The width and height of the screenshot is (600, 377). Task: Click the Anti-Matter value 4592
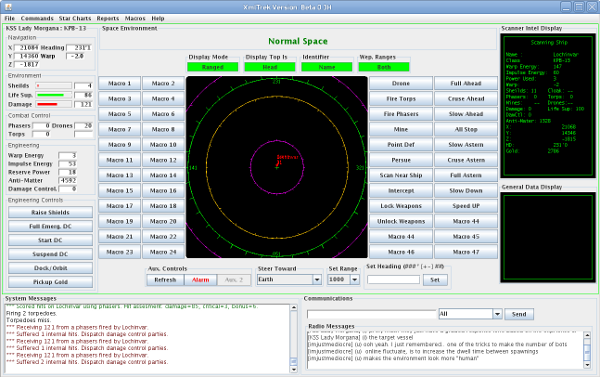(x=68, y=180)
